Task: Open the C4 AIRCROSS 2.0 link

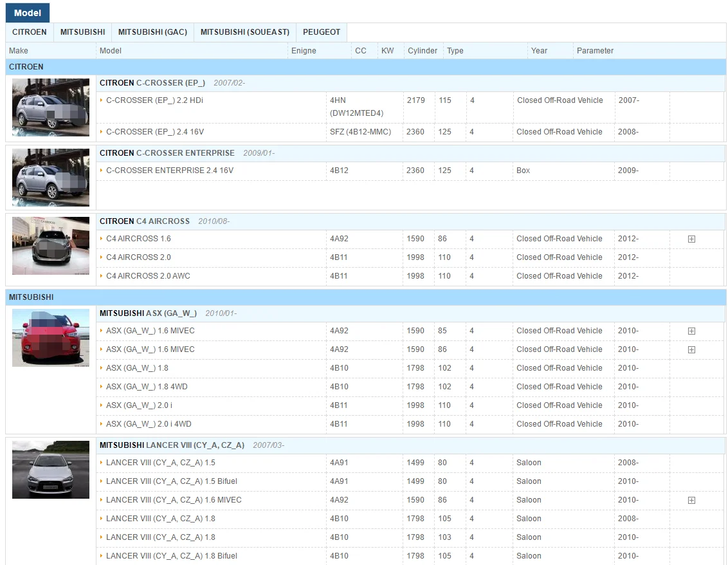Action: click(138, 257)
